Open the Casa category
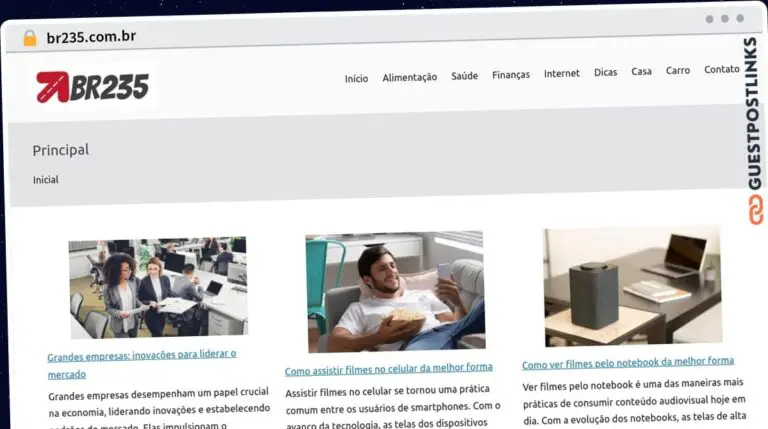The width and height of the screenshot is (768, 429). pos(641,72)
